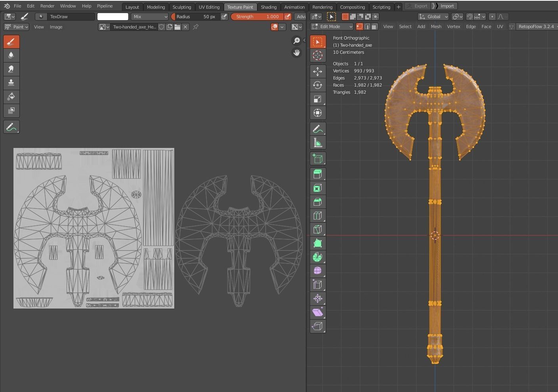The width and height of the screenshot is (558, 392).
Task: Switch to vertex select mode
Action: click(x=360, y=27)
